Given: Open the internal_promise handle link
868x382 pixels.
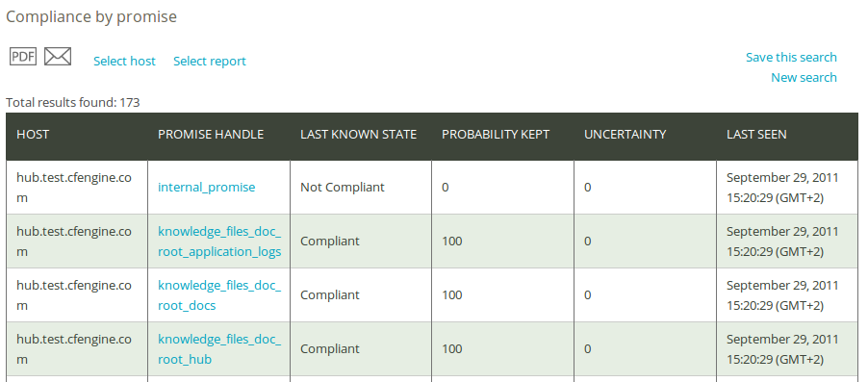Looking at the screenshot, I should [x=207, y=187].
